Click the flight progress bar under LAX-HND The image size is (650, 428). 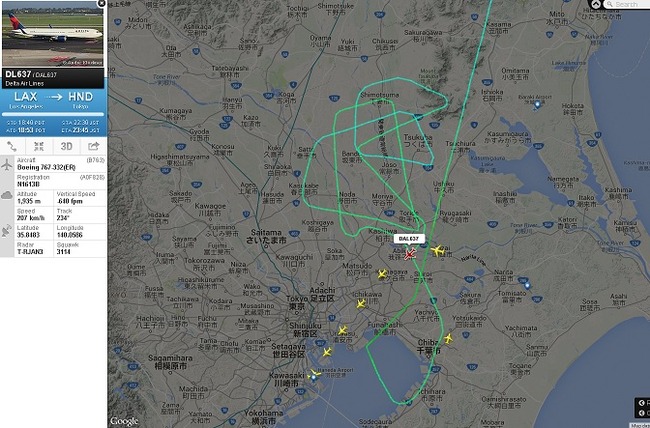click(53, 114)
